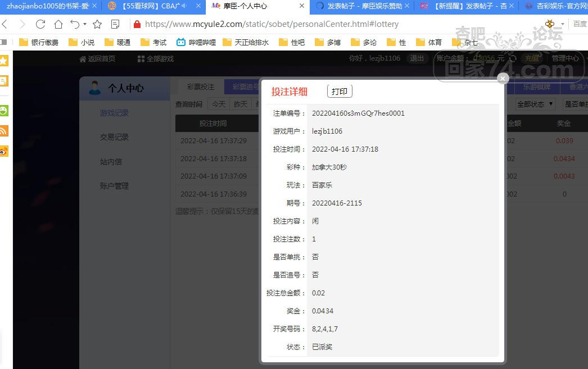This screenshot has width=588, height=369.
Task: Click the star favorites sidebar icon
Action: pyautogui.click(x=4, y=61)
